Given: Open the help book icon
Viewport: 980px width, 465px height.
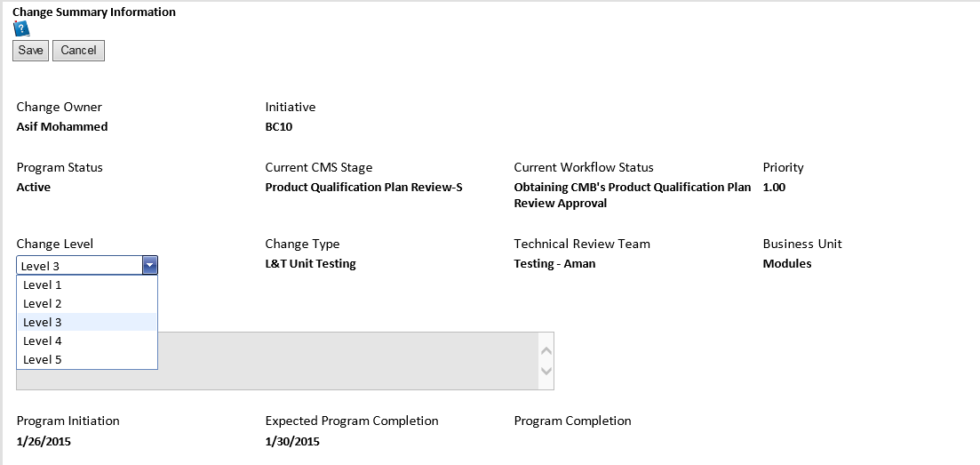Looking at the screenshot, I should [21, 28].
